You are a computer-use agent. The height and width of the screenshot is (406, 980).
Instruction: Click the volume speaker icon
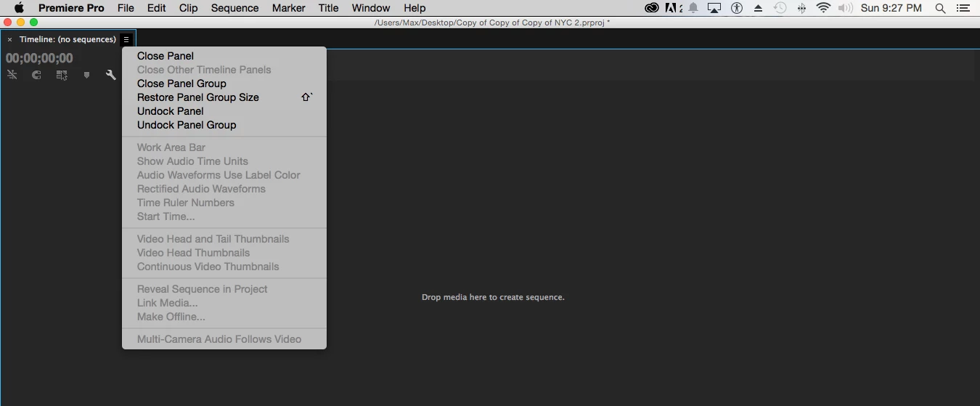click(x=845, y=8)
